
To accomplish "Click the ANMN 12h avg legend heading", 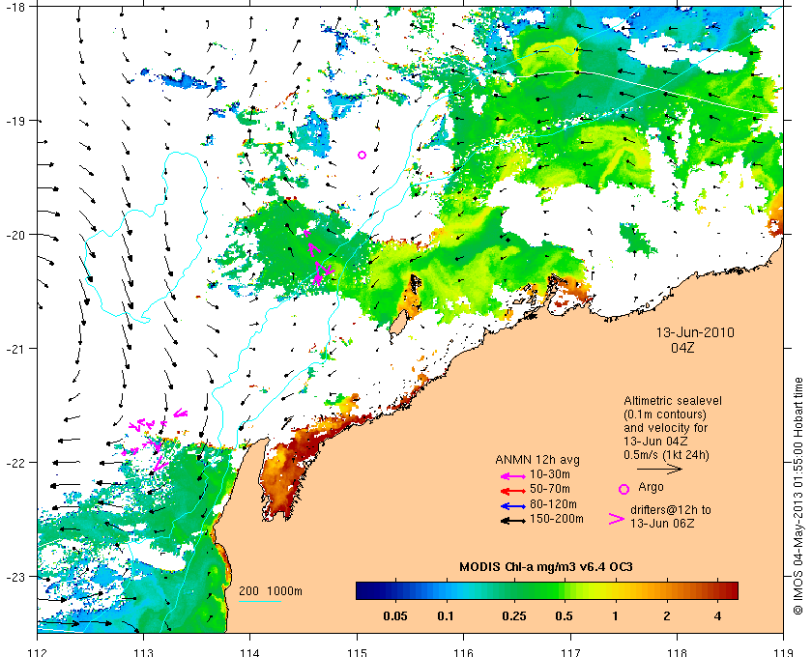I will click(537, 460).
